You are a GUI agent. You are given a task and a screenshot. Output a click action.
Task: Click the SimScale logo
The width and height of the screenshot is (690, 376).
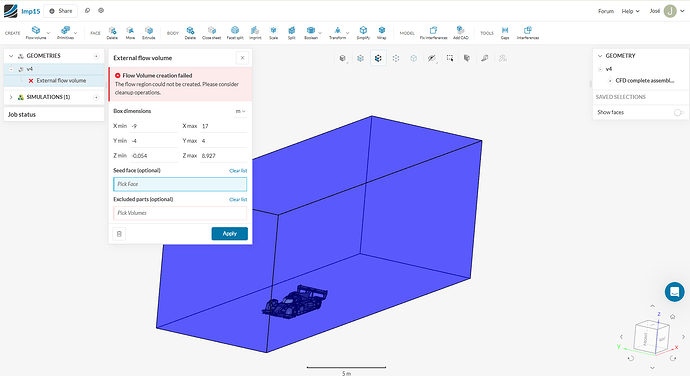pos(11,11)
